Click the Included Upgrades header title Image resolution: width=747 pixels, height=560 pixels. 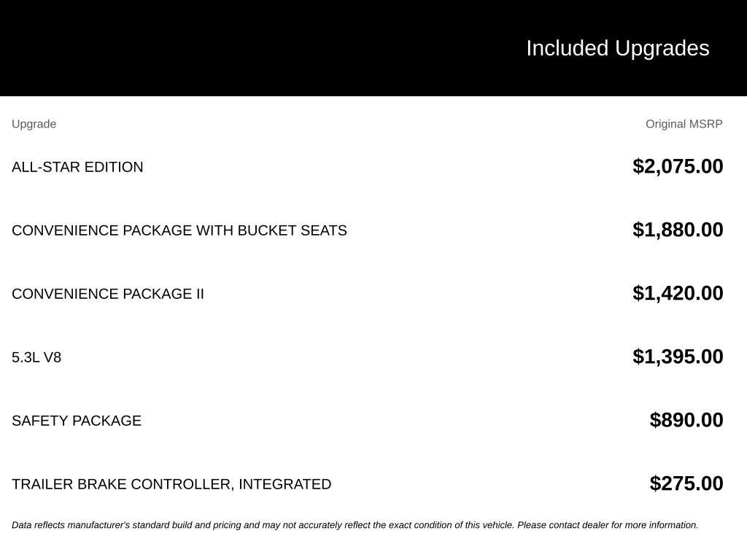(x=617, y=49)
